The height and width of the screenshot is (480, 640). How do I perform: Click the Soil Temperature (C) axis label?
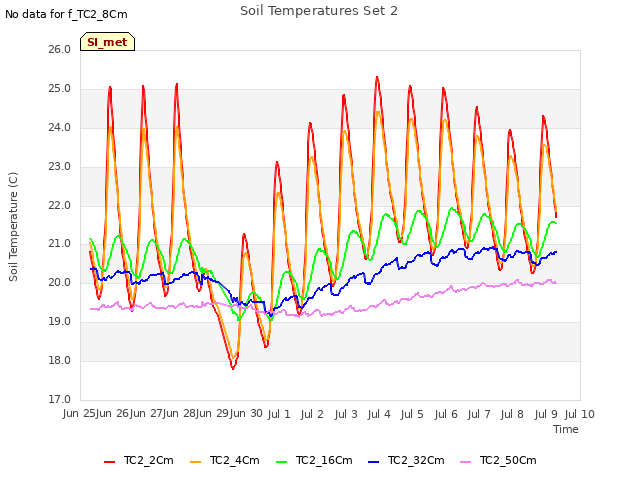pos(13,227)
